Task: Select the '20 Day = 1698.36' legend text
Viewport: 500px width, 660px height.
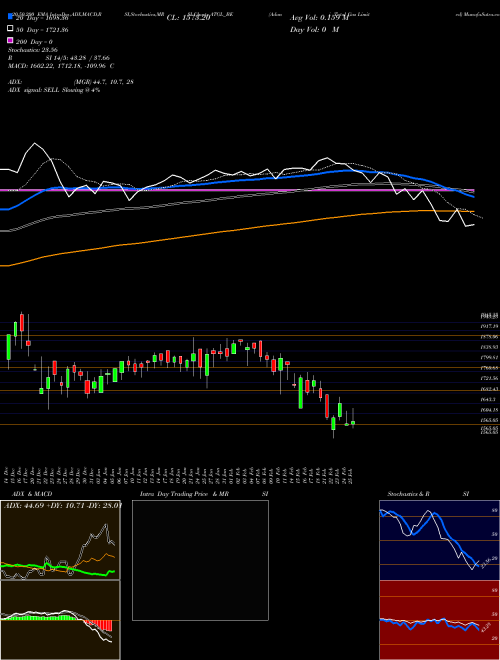Action: click(x=41, y=18)
